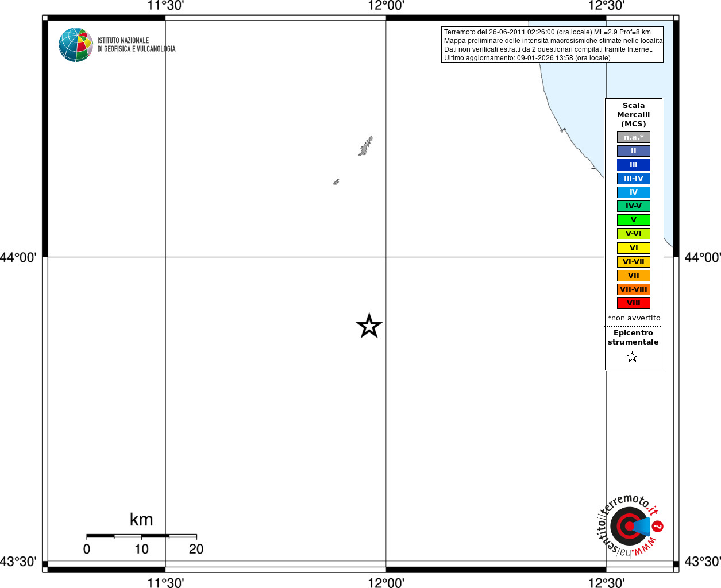Click the left 44°00' latitude label
Image resolution: width=721 pixels, height=588 pixels.
18,257
